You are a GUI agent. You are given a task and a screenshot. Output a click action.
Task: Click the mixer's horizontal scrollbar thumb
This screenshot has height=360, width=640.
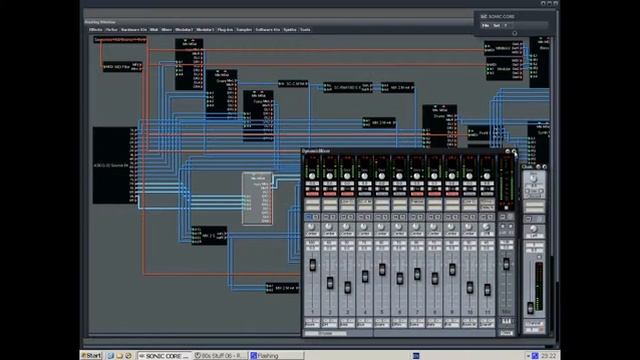[x=326, y=333]
